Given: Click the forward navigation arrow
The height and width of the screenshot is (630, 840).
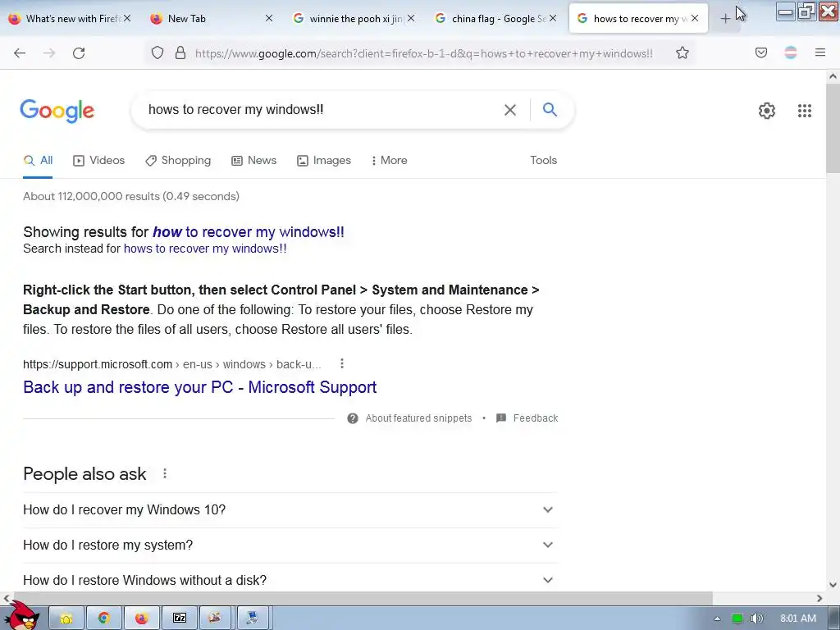Looking at the screenshot, I should point(49,53).
